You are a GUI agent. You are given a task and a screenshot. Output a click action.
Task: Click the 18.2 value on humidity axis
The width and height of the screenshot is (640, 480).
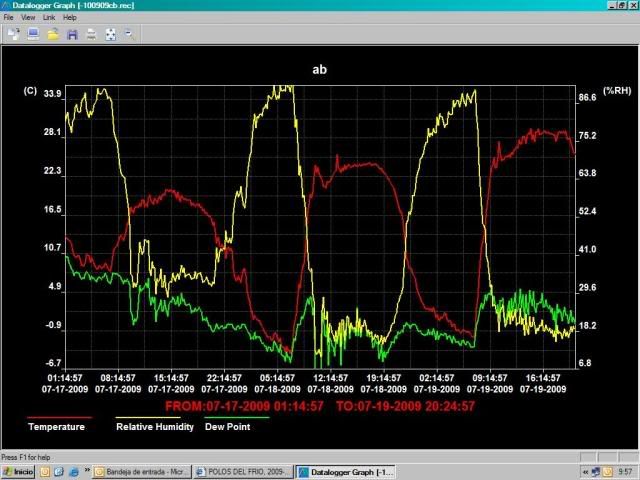tap(587, 325)
